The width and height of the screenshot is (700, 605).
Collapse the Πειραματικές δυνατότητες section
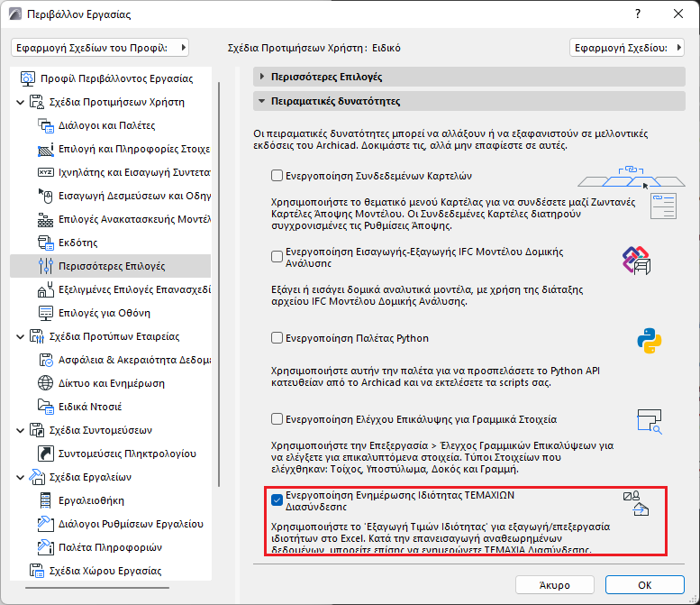tap(469, 101)
